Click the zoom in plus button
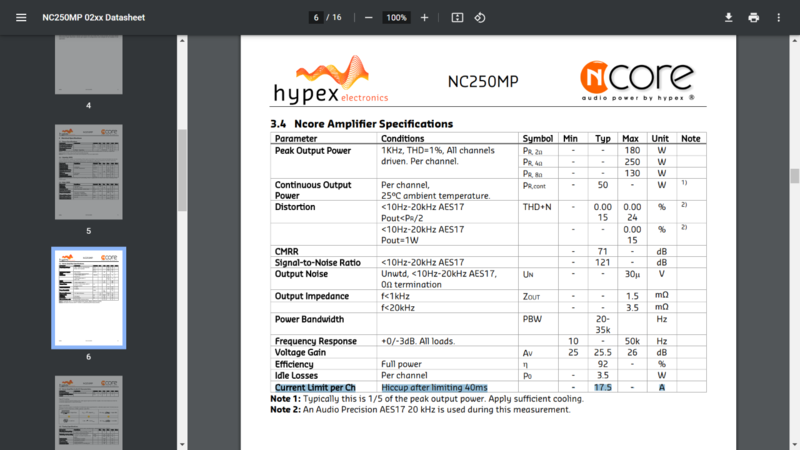 point(425,17)
